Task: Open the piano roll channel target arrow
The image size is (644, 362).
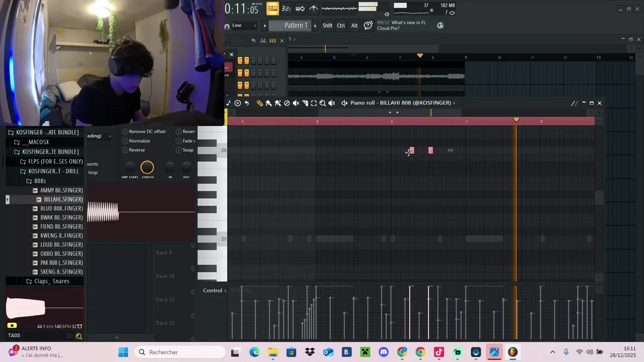Action: click(344, 103)
